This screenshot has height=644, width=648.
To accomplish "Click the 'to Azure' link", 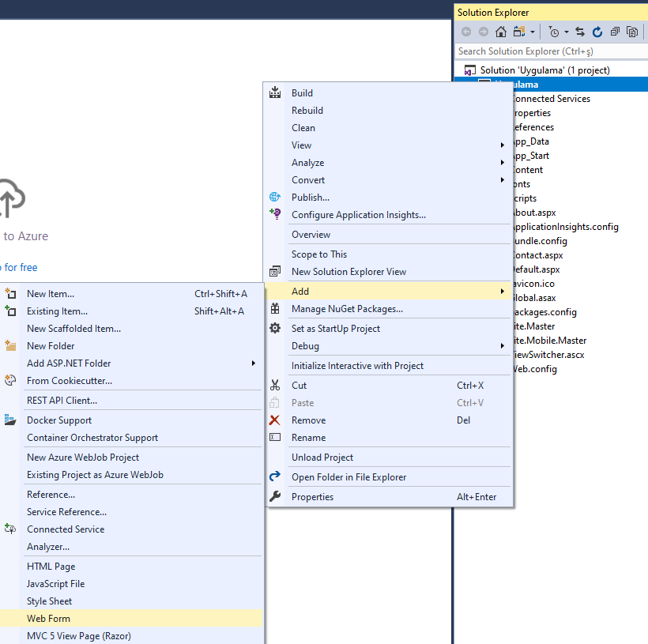I will tap(25, 235).
